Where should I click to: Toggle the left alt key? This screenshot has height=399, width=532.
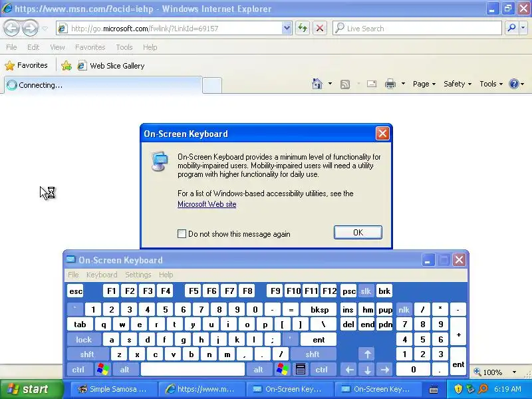pyautogui.click(x=125, y=370)
